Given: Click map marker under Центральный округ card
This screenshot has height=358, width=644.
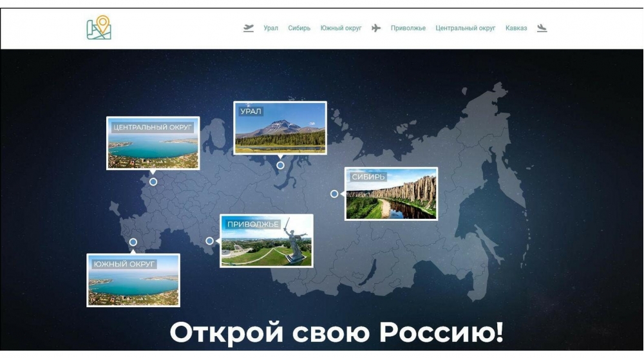Looking at the screenshot, I should [x=153, y=182].
